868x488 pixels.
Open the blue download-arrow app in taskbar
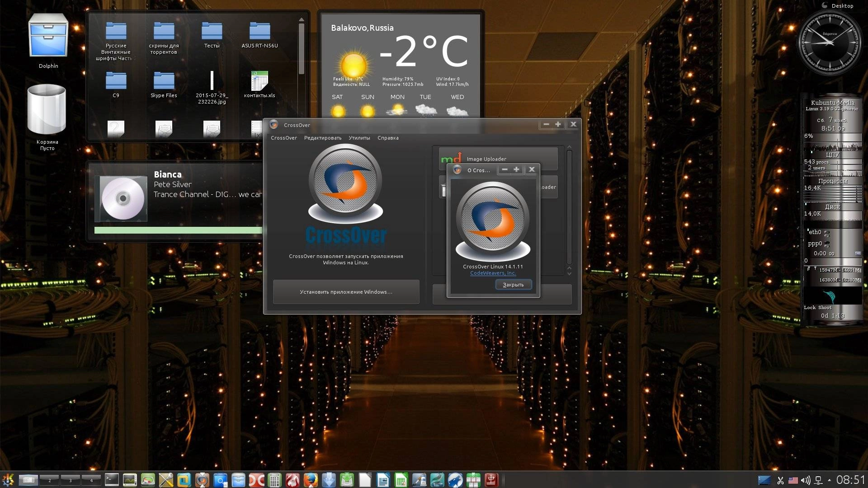[x=329, y=479]
